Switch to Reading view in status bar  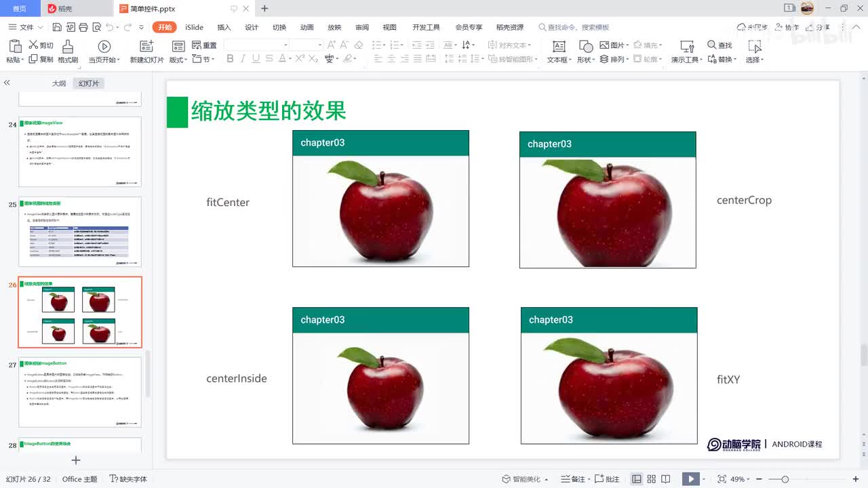coord(666,479)
